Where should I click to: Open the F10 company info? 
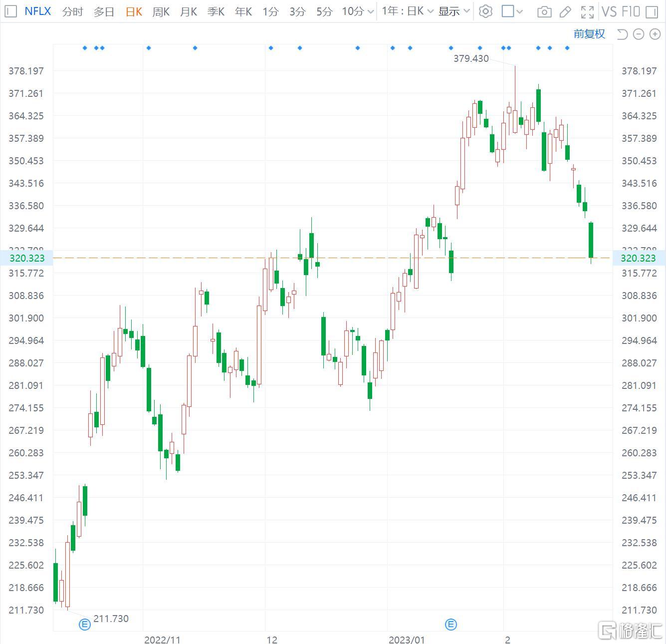[631, 11]
